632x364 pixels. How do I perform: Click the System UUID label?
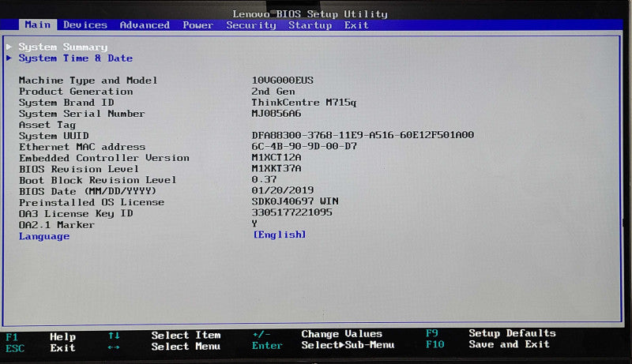click(x=54, y=136)
